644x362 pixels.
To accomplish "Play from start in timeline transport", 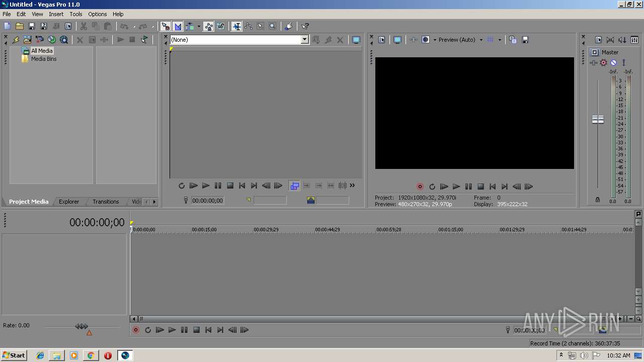I will tap(160, 330).
